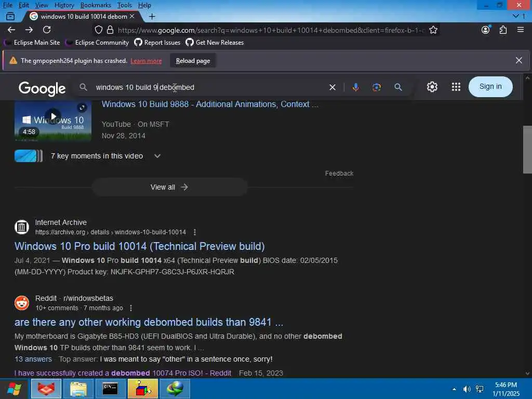Screen dimensions: 532x399
Task: Open a new tab with the plus button
Action: coord(152,16)
